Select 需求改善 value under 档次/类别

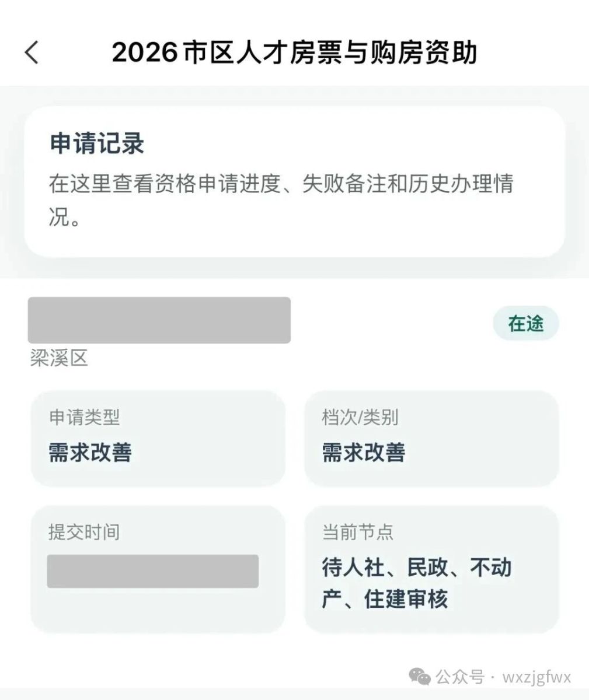point(363,452)
